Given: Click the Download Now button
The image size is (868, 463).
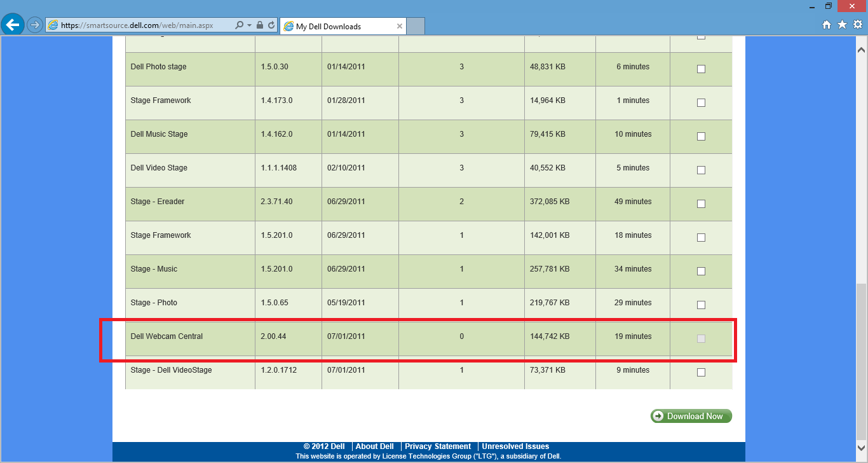Looking at the screenshot, I should tap(691, 416).
